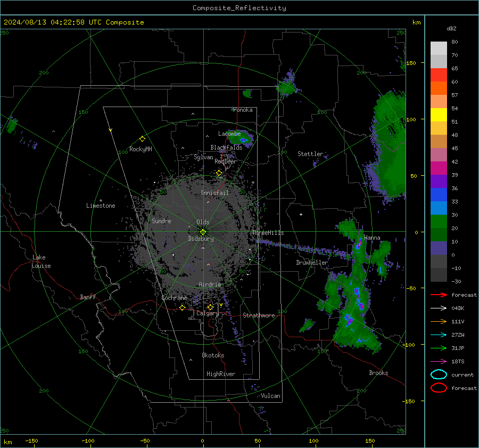Click the yellow diamond marker near RockyMH
Screen dimensions: 479x448
point(142,139)
